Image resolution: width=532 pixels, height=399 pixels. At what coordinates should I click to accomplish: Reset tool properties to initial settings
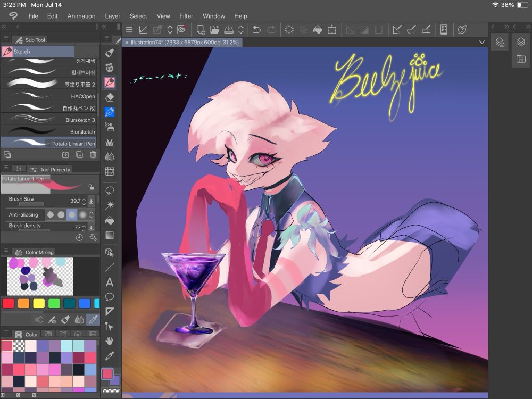pos(79,237)
